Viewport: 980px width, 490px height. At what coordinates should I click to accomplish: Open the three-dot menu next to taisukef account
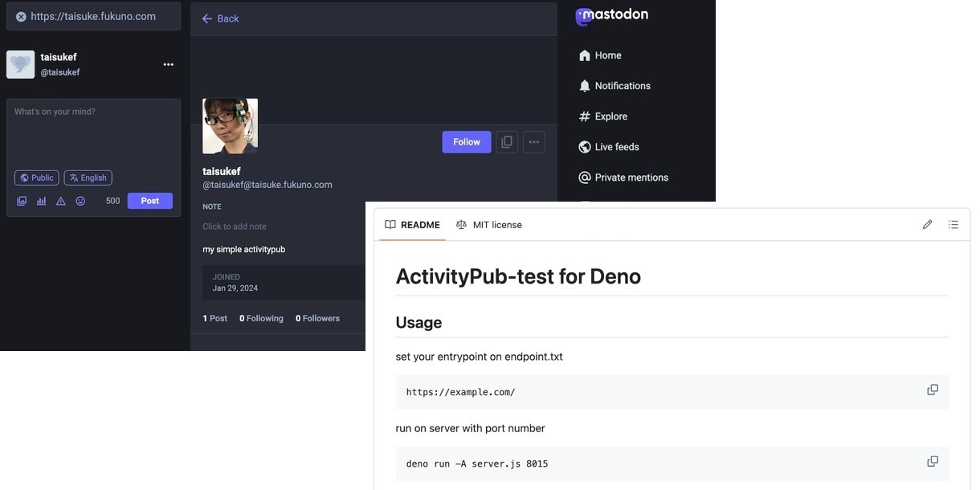click(x=169, y=64)
